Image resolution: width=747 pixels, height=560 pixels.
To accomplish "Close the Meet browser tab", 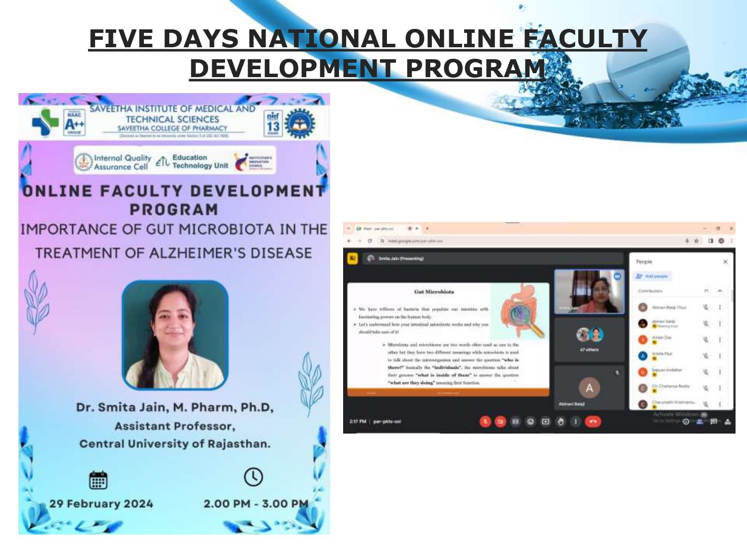I will coord(416,228).
